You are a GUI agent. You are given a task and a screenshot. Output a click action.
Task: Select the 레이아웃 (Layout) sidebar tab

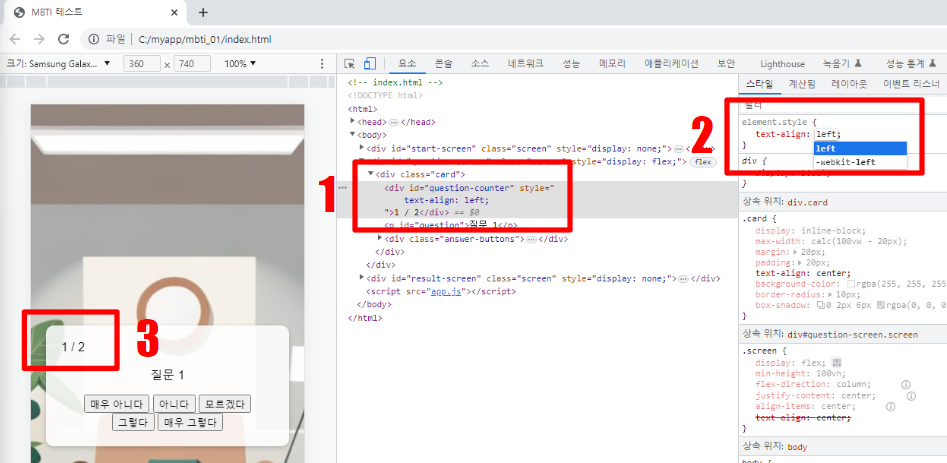(x=849, y=84)
